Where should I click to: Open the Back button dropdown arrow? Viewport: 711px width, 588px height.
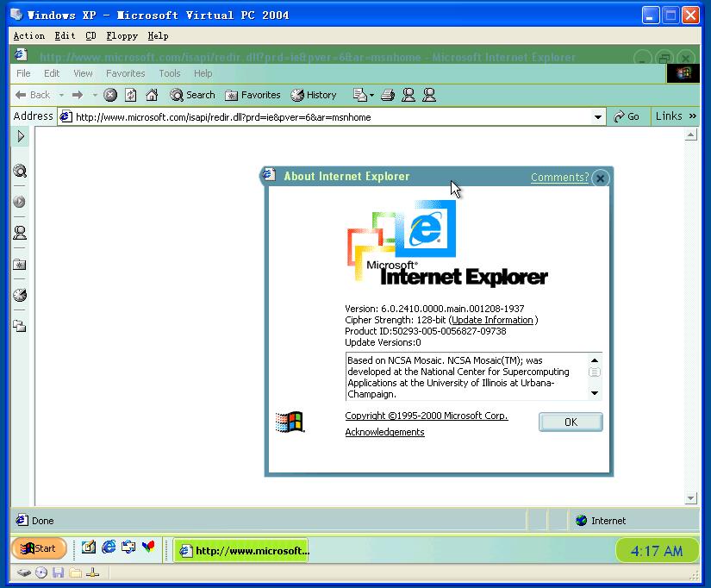pos(61,95)
